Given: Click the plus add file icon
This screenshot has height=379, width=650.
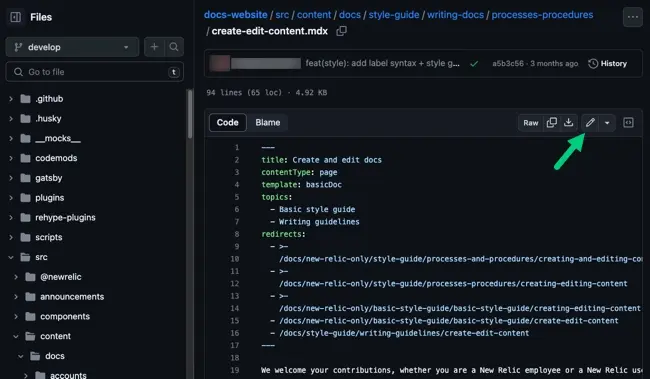Looking at the screenshot, I should click(154, 47).
